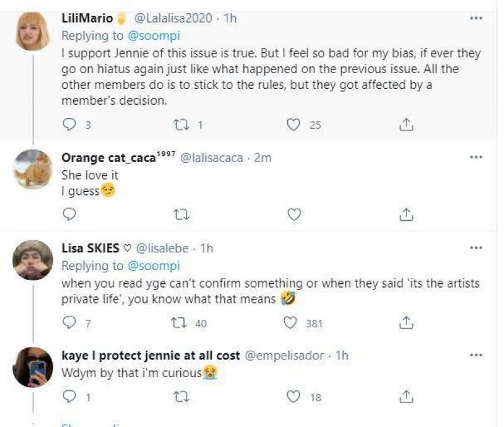Open @soompi link in Lisa SKIES reply
This screenshot has width=504, height=427.
tap(152, 266)
